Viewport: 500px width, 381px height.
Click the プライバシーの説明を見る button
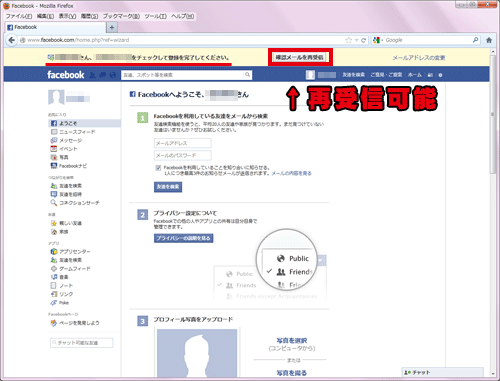click(183, 238)
